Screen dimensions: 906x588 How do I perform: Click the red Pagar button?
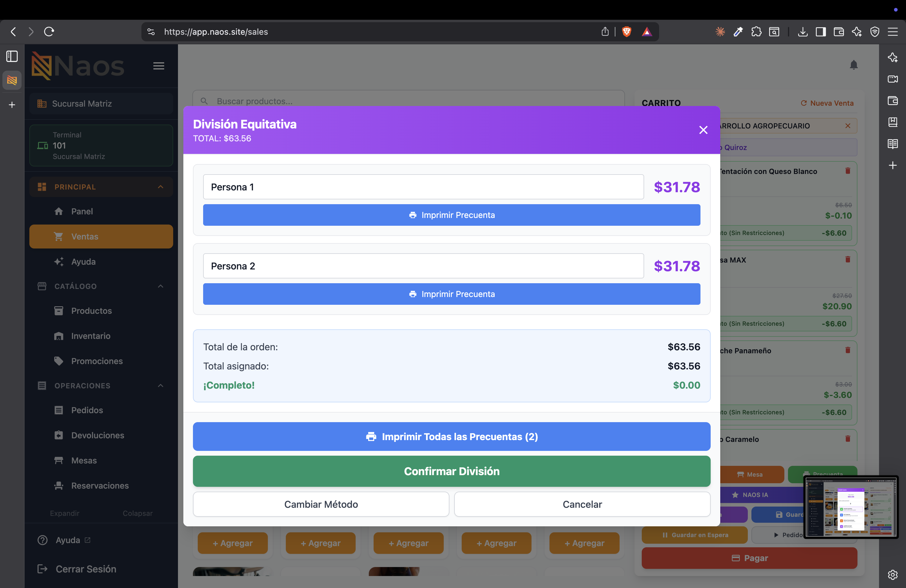(x=749, y=558)
